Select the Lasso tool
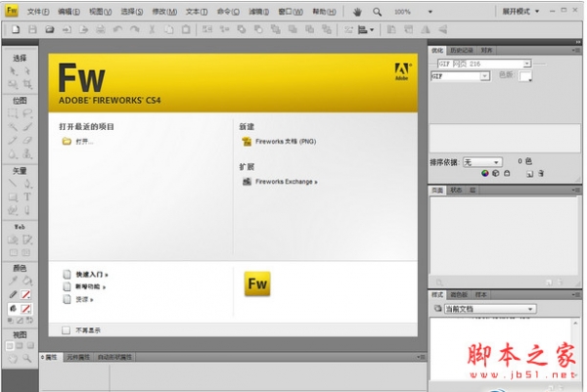Viewport: 587px width, 392px height. coord(27,113)
